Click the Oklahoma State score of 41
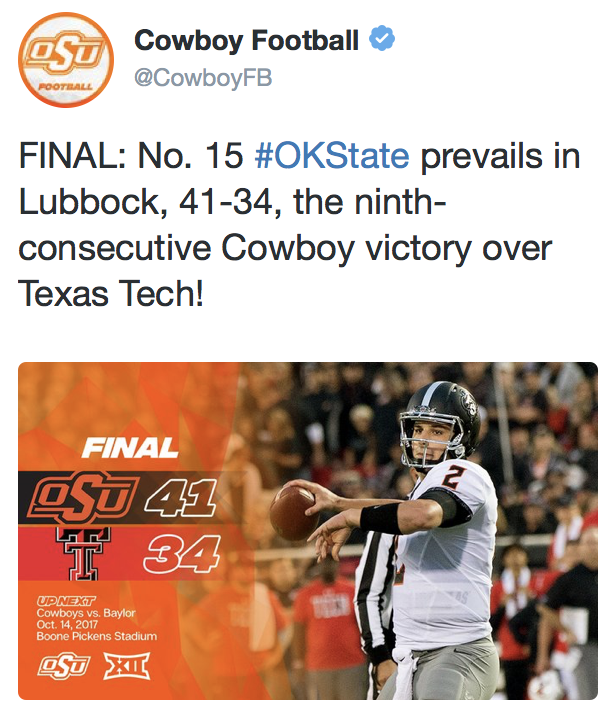Image resolution: width=614 pixels, height=716 pixels. click(x=178, y=497)
